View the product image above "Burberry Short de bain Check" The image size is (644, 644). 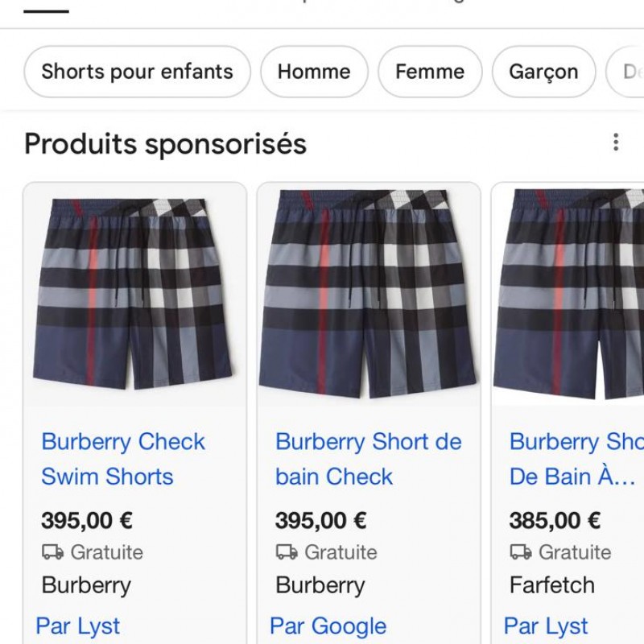pyautogui.click(x=368, y=294)
